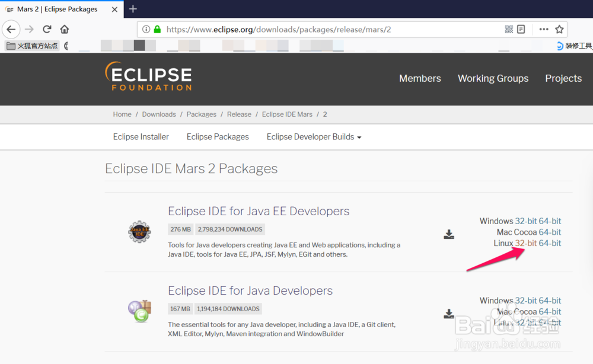Expand the Eclipse Developer Builds dropdown

click(x=314, y=136)
